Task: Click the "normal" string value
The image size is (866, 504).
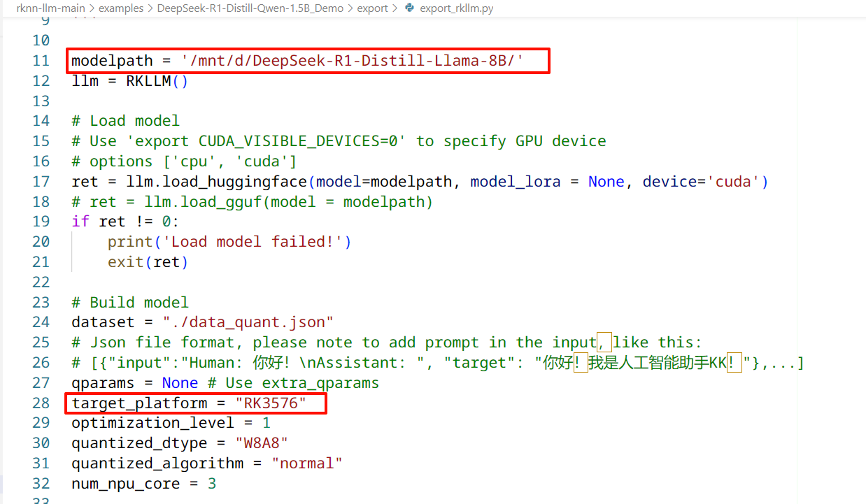Action: [308, 463]
